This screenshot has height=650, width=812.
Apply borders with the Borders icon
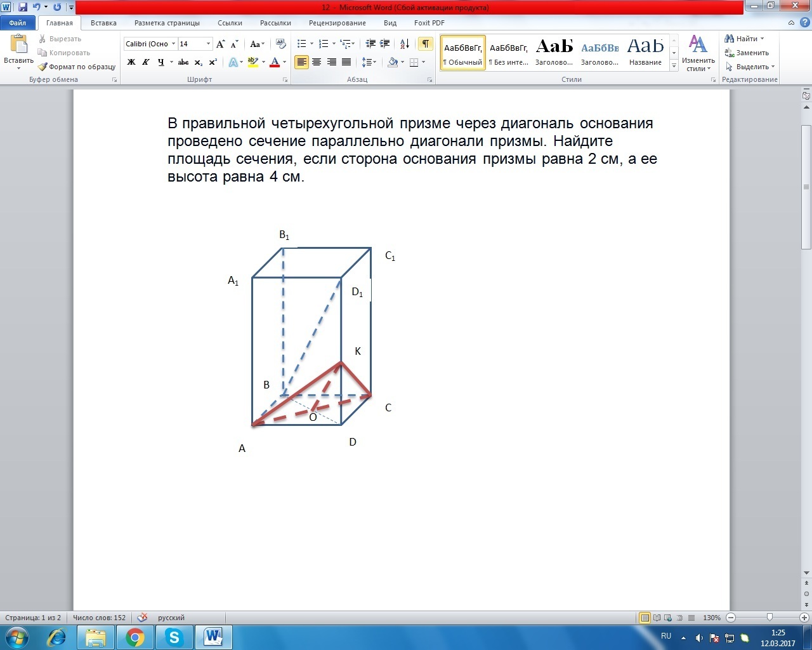(x=414, y=62)
